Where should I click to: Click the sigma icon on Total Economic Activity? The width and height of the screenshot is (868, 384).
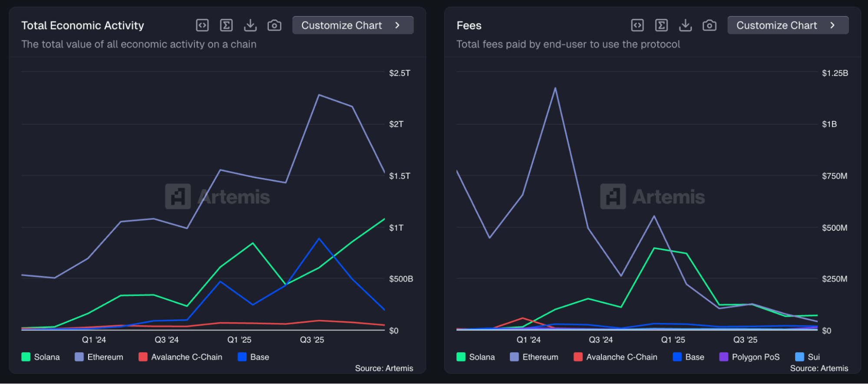tap(226, 26)
